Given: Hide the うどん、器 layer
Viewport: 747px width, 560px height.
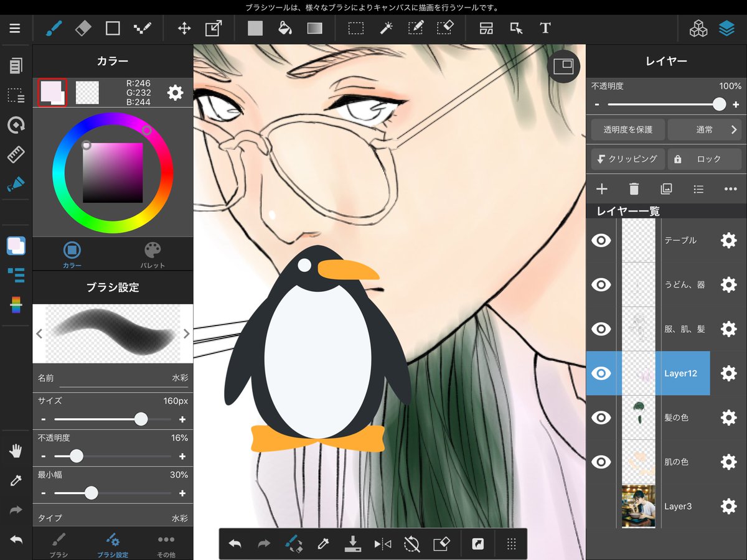Looking at the screenshot, I should 601,285.
